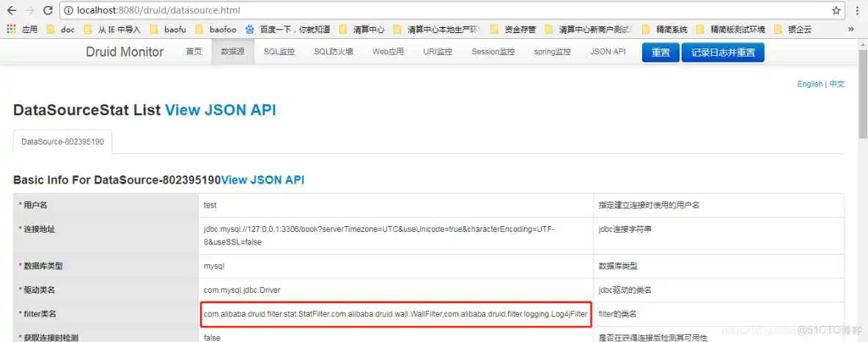Viewport: 868px width, 342px height.
Task: Open the URI监控 nav item
Action: [x=438, y=51]
